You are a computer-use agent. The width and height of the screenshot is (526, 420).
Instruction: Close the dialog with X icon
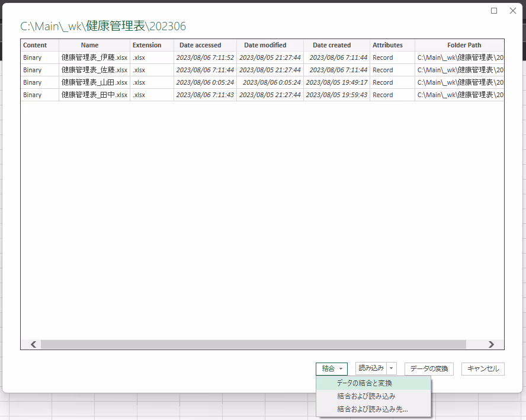513,11
